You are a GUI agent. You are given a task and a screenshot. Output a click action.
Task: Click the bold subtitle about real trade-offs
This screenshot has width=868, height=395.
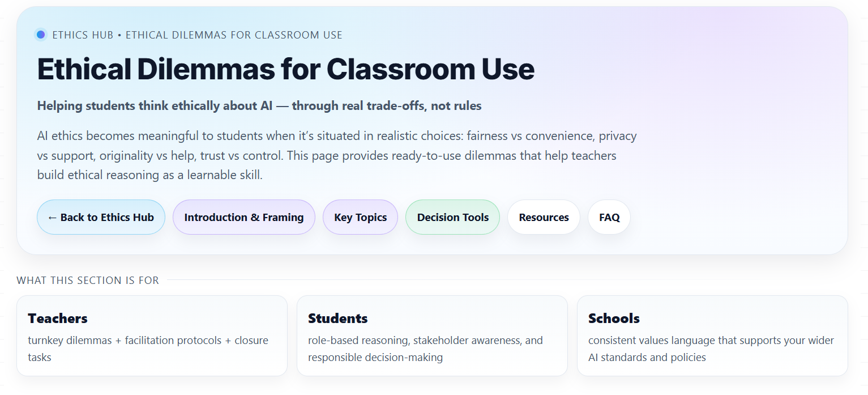click(259, 106)
